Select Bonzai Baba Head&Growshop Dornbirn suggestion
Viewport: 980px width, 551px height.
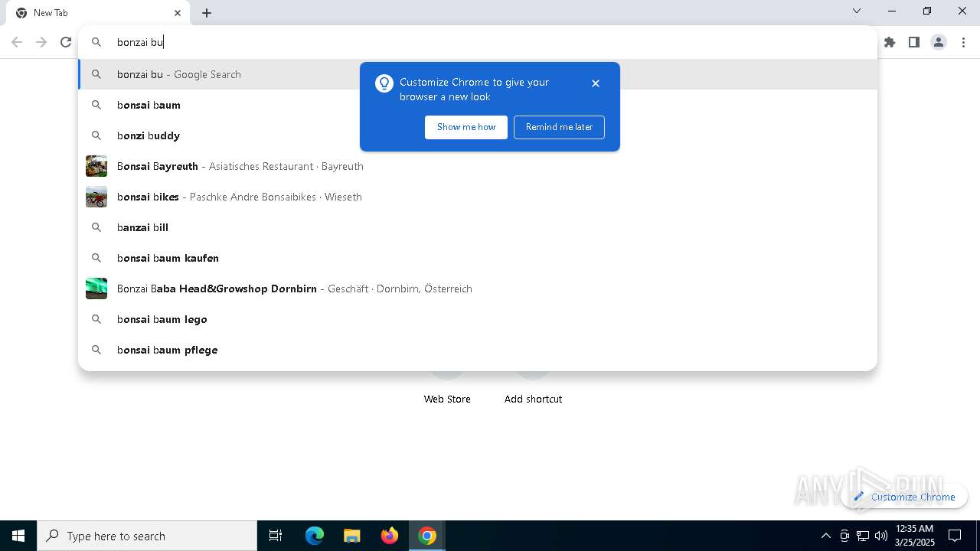tap(478, 289)
